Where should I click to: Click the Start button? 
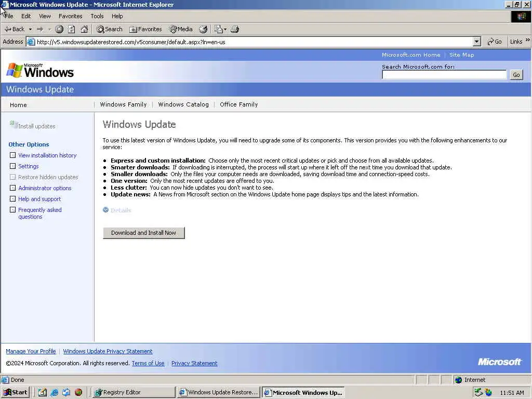(16, 392)
